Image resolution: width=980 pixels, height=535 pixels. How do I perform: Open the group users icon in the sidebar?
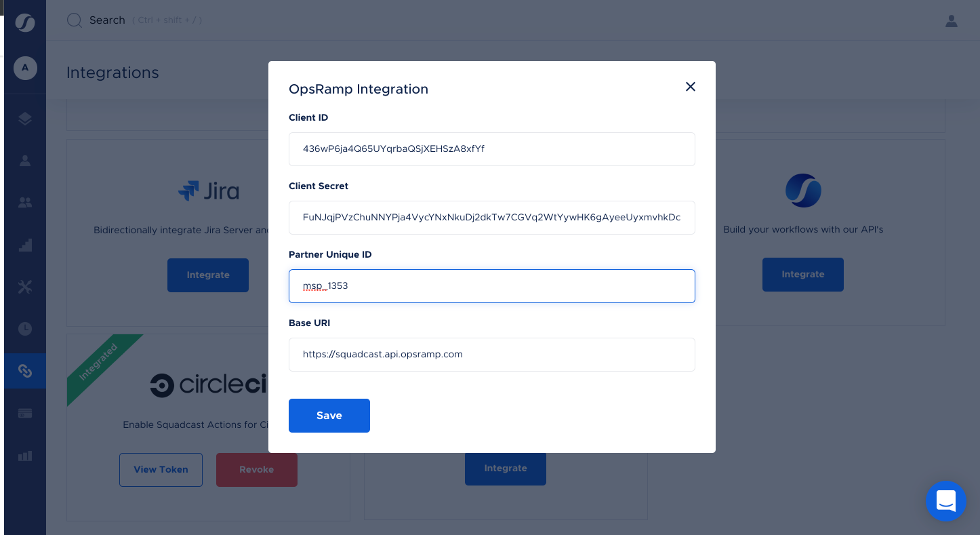point(25,203)
